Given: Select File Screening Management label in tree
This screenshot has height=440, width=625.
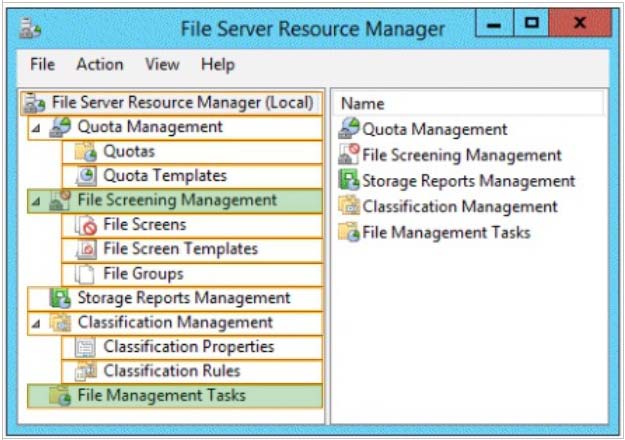Looking at the screenshot, I should coord(177,200).
